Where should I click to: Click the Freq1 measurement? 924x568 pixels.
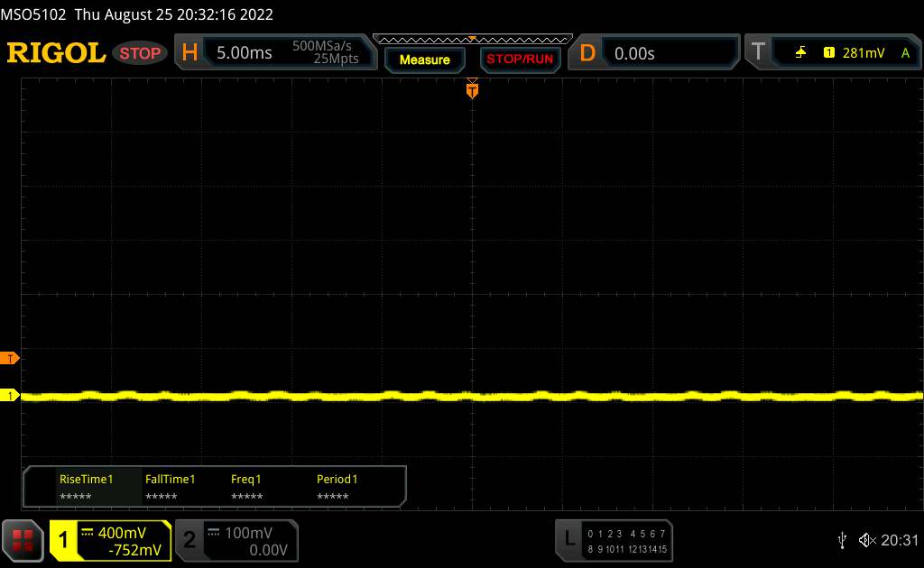[246, 488]
